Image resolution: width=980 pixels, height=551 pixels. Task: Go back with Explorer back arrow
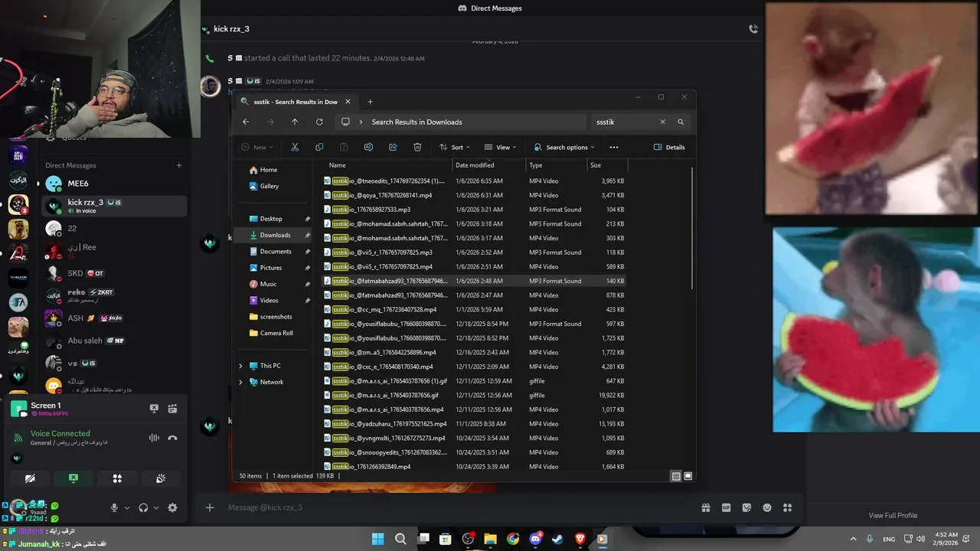click(x=246, y=122)
